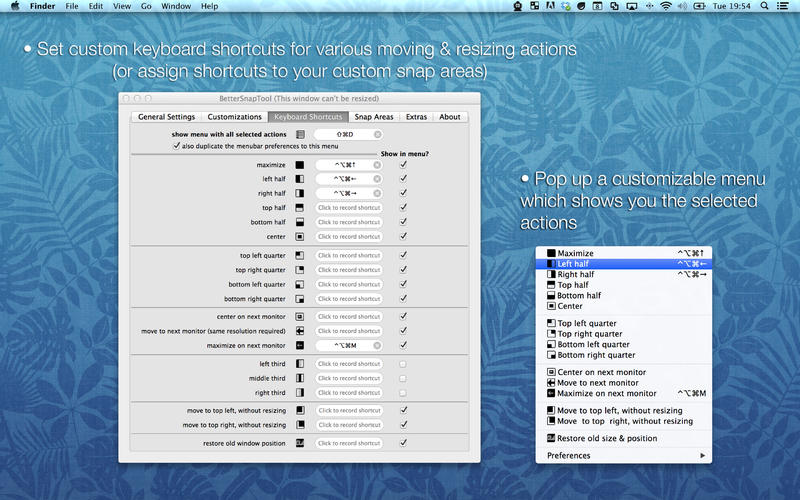The height and width of the screenshot is (500, 800).
Task: Open the Window menu in menu bar
Action: coord(176,6)
